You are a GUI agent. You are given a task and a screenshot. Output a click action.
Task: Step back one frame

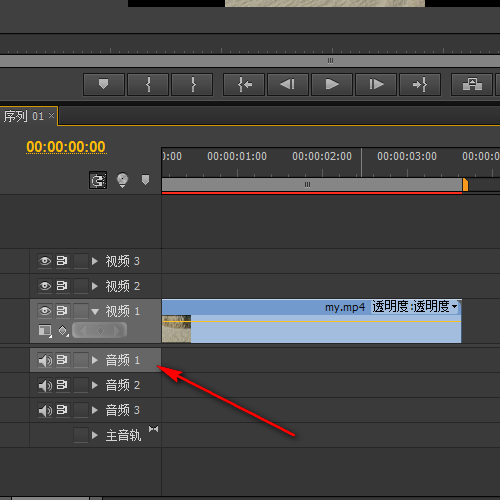288,84
